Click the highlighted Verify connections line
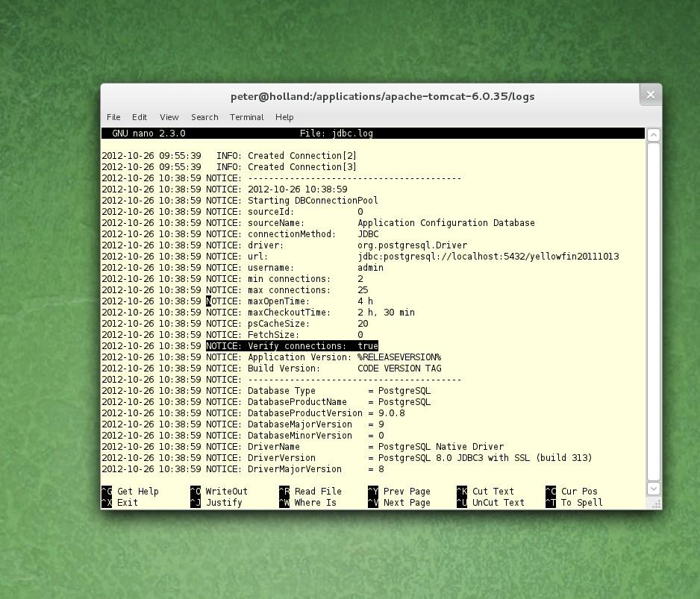 pyautogui.click(x=293, y=346)
